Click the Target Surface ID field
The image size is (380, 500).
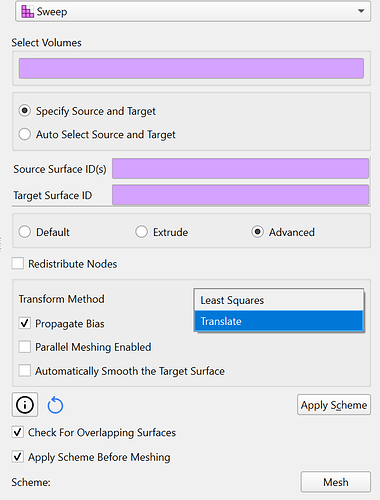point(241,195)
